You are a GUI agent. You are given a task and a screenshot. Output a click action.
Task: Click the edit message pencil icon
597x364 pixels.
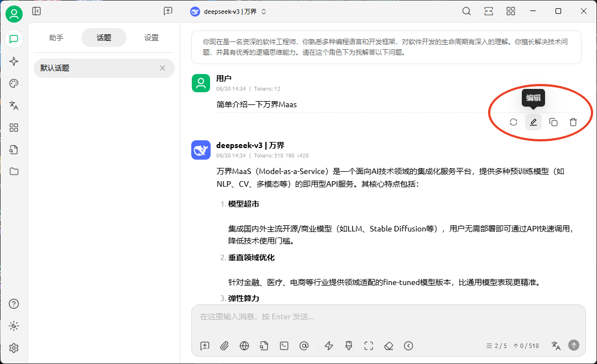tap(533, 122)
